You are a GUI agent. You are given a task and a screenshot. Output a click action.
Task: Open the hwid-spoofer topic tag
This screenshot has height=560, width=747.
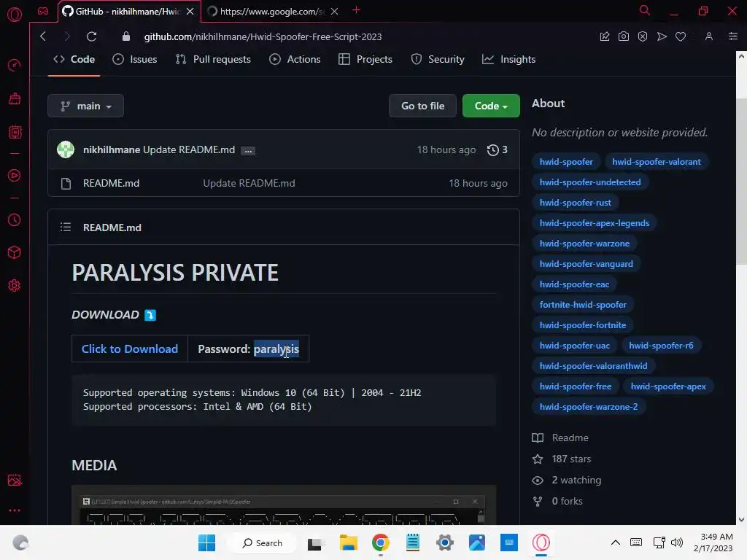(566, 162)
